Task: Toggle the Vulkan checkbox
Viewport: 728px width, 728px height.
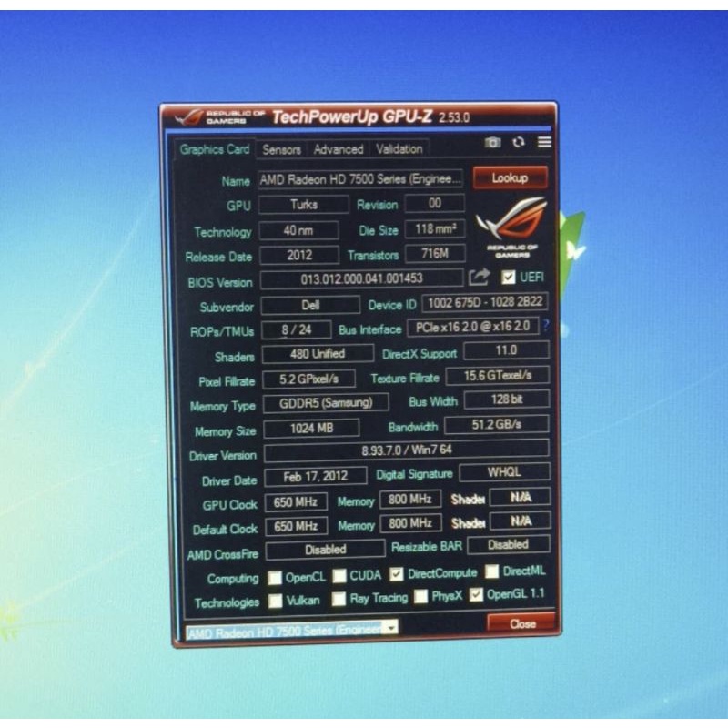Action: point(276,601)
